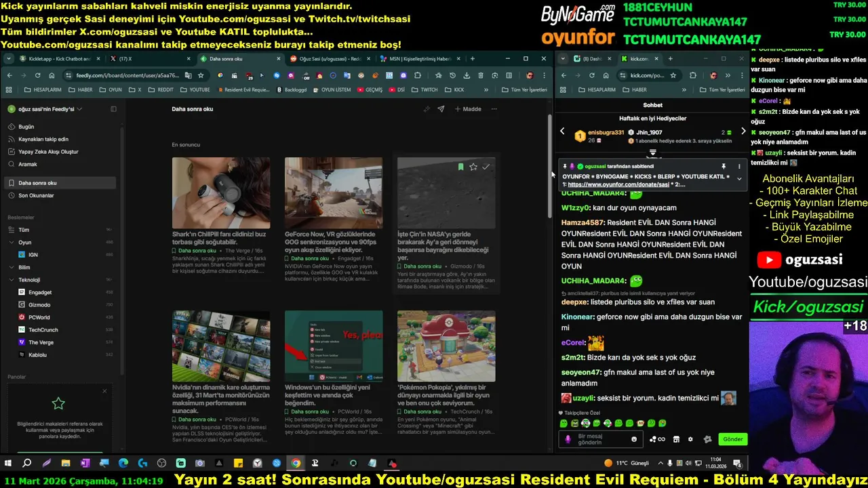Open the emoji picker in Kick chat

point(634,439)
